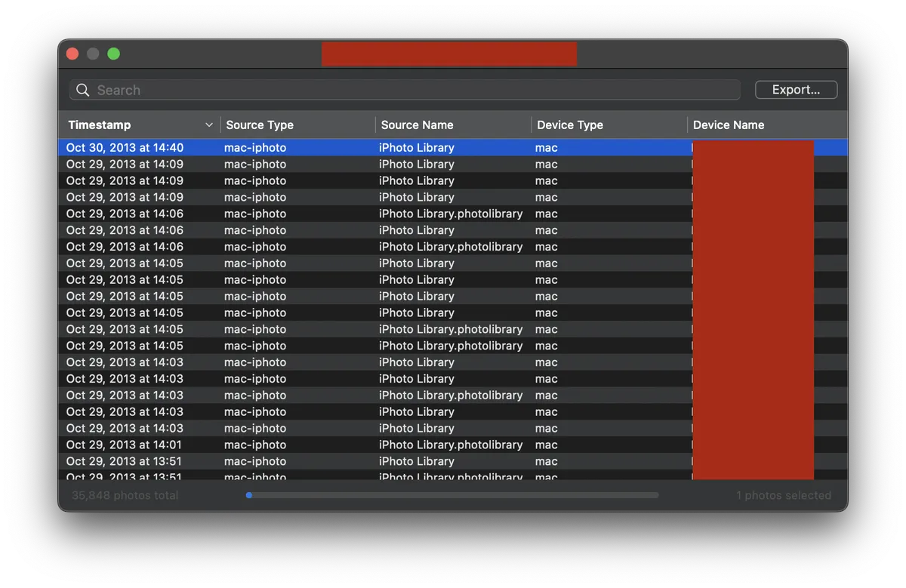Click the 35,848 photos total label
Image resolution: width=906 pixels, height=588 pixels.
pos(125,495)
